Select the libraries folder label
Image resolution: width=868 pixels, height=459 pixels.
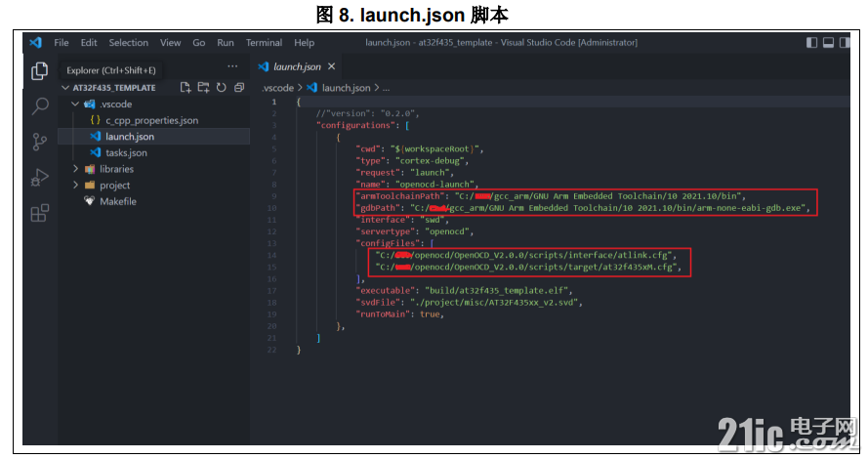tap(116, 169)
